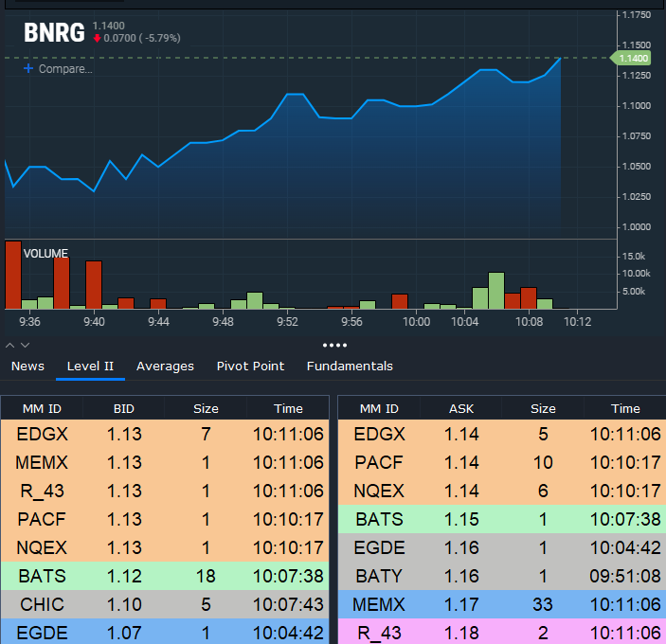The width and height of the screenshot is (666, 644).
Task: Sort bid table by Size header
Action: [x=206, y=408]
